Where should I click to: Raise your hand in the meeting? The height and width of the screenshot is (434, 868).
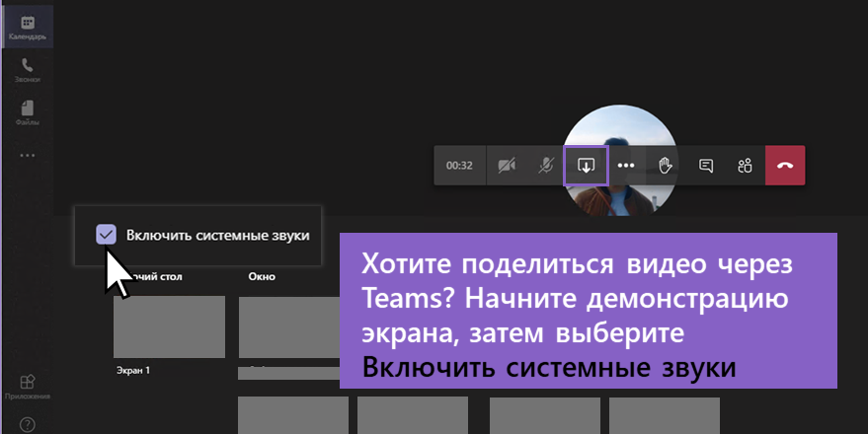(x=666, y=166)
